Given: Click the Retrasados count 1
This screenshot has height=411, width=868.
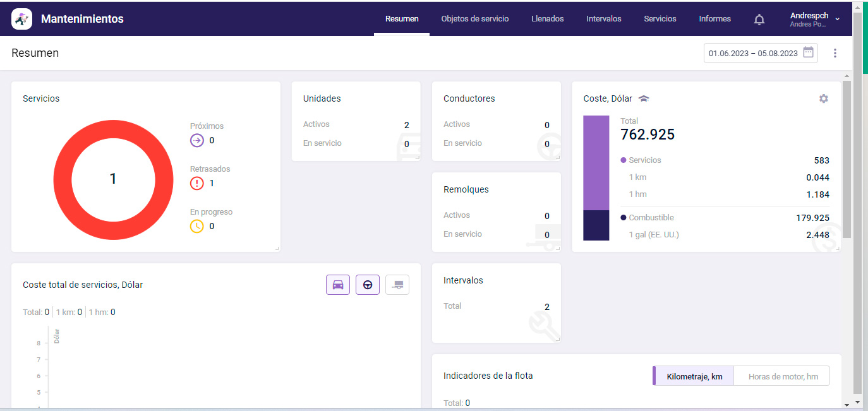Looking at the screenshot, I should [212, 183].
